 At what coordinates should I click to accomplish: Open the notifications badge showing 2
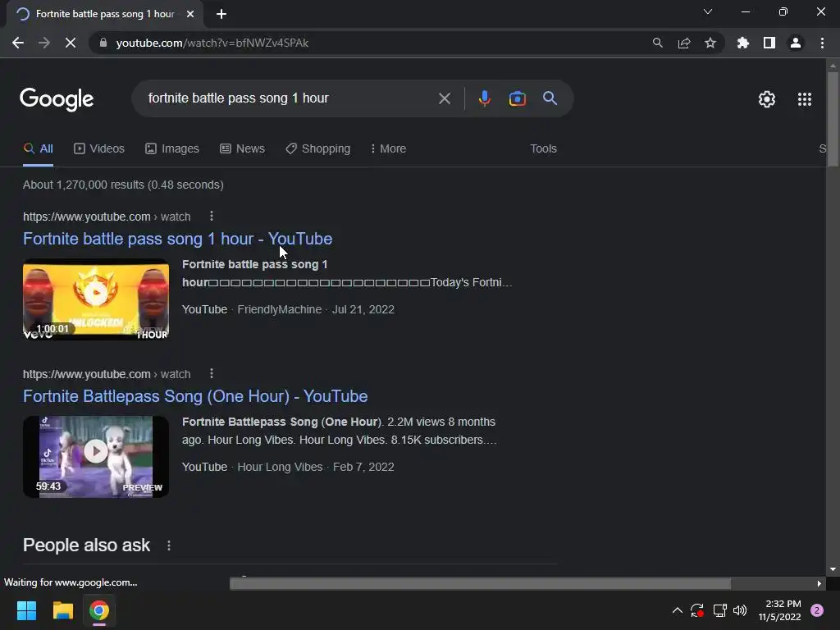coord(817,610)
